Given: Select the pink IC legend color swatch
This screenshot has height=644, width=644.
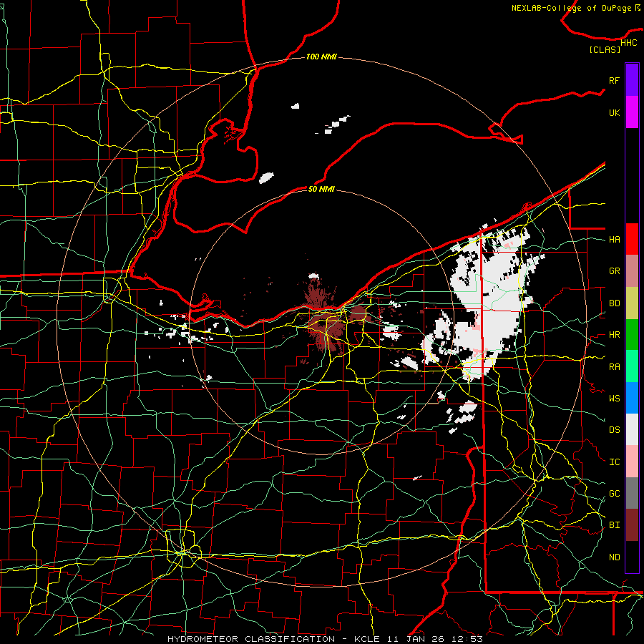Looking at the screenshot, I should [632, 462].
